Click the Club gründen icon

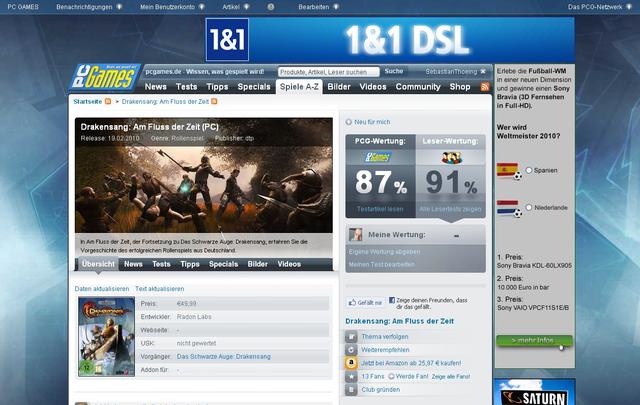tap(351, 389)
